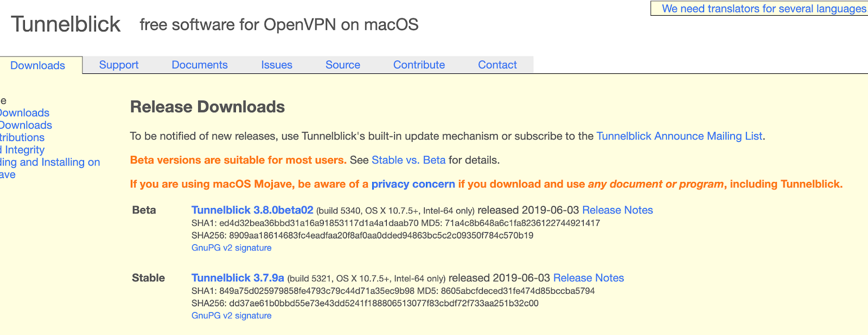
Task: Download Tunnelblick 3.7.9a stable release
Action: click(x=238, y=278)
